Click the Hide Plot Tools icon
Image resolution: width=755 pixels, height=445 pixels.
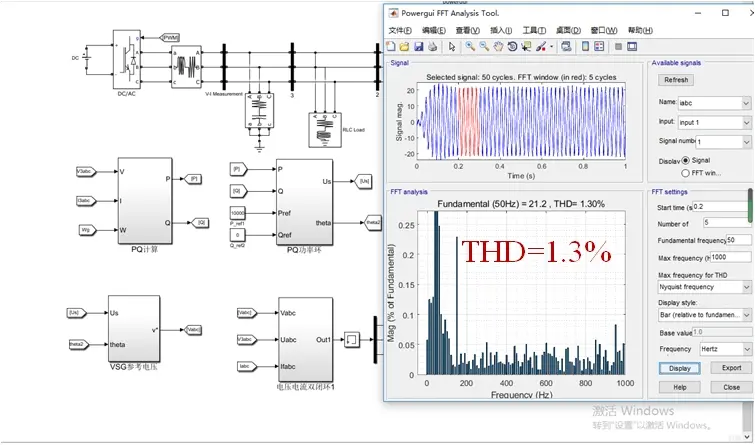click(x=618, y=46)
